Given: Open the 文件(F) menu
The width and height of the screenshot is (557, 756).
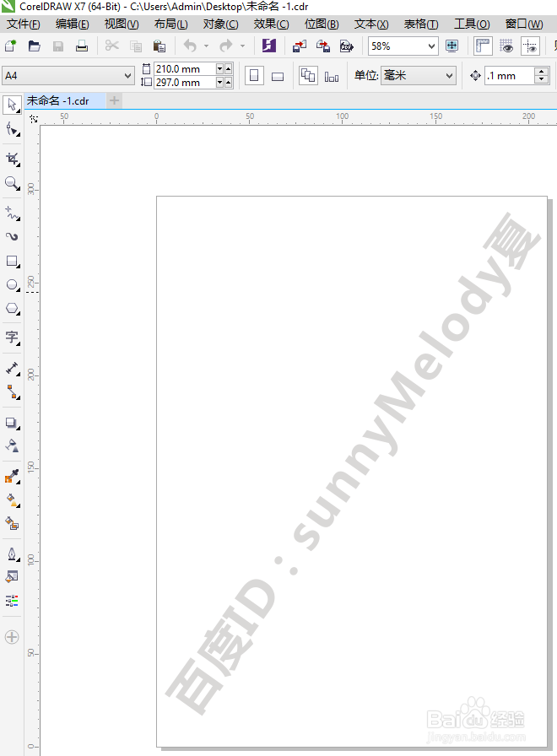Looking at the screenshot, I should (x=23, y=24).
